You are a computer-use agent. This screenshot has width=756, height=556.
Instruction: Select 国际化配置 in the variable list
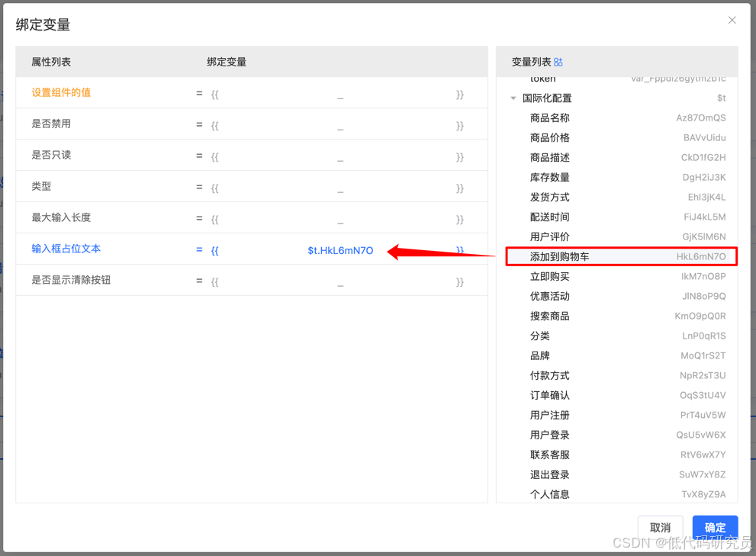[x=547, y=98]
